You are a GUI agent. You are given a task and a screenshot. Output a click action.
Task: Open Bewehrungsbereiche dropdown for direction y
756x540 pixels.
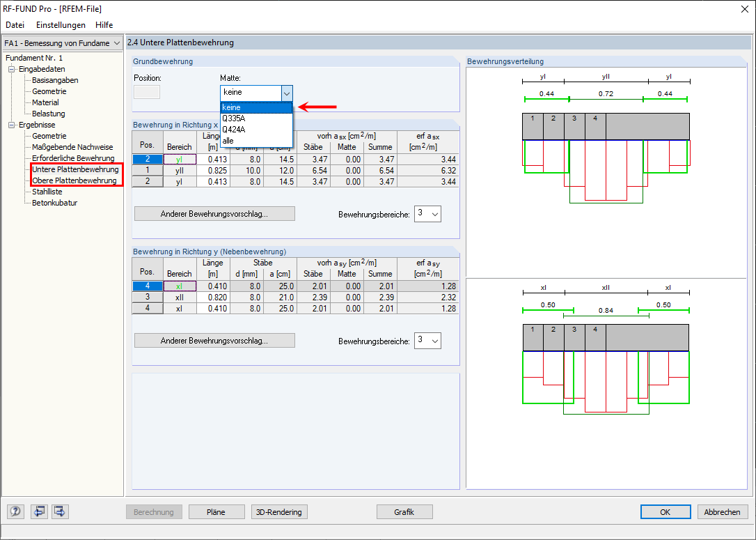pyautogui.click(x=427, y=341)
